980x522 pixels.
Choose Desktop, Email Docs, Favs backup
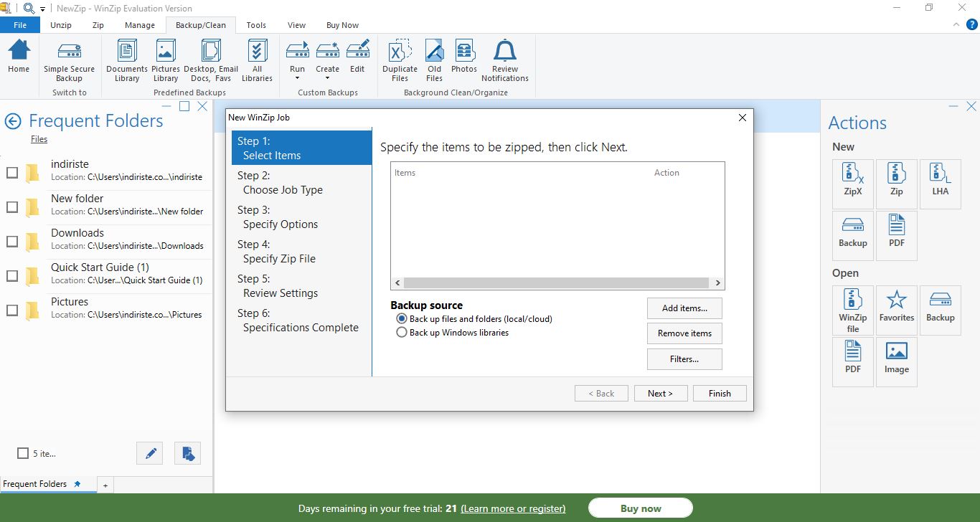211,62
